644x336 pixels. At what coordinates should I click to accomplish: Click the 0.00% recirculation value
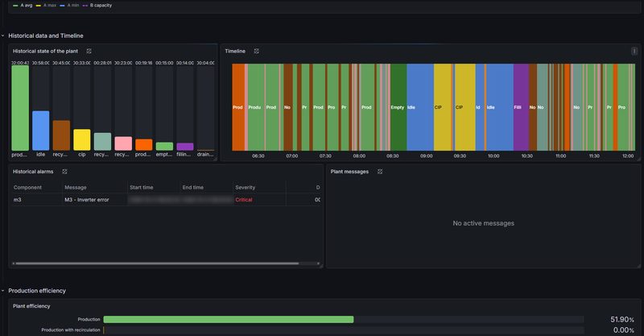[x=623, y=330]
